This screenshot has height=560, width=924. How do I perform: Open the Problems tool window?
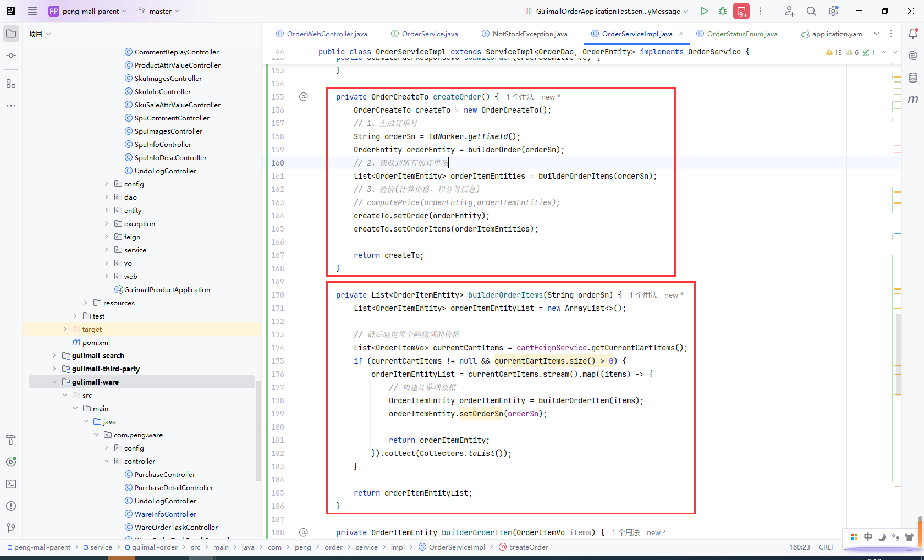click(11, 506)
